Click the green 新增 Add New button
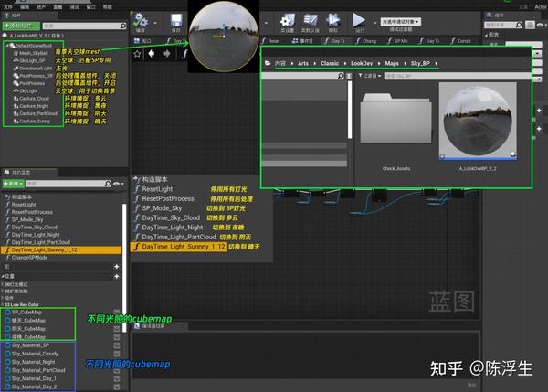The height and width of the screenshot is (392, 548). tap(14, 184)
